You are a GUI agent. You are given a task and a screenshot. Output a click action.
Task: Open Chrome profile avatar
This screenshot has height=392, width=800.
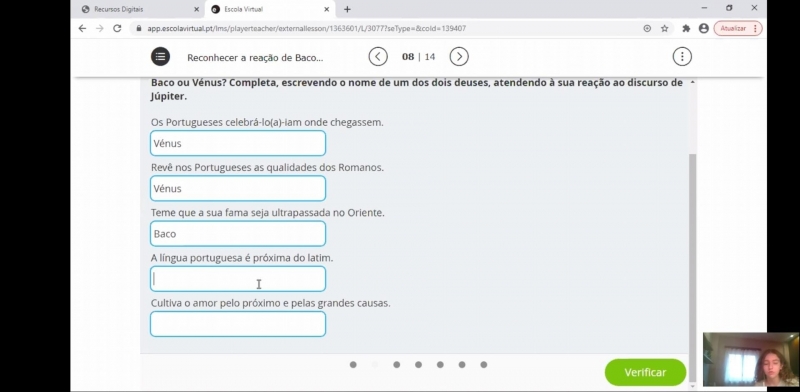pos(704,29)
